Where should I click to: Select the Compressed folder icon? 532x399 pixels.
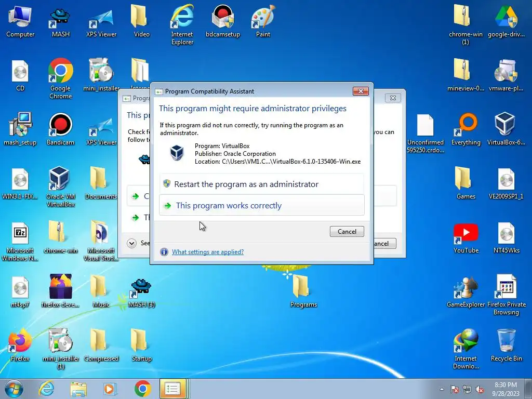click(100, 345)
